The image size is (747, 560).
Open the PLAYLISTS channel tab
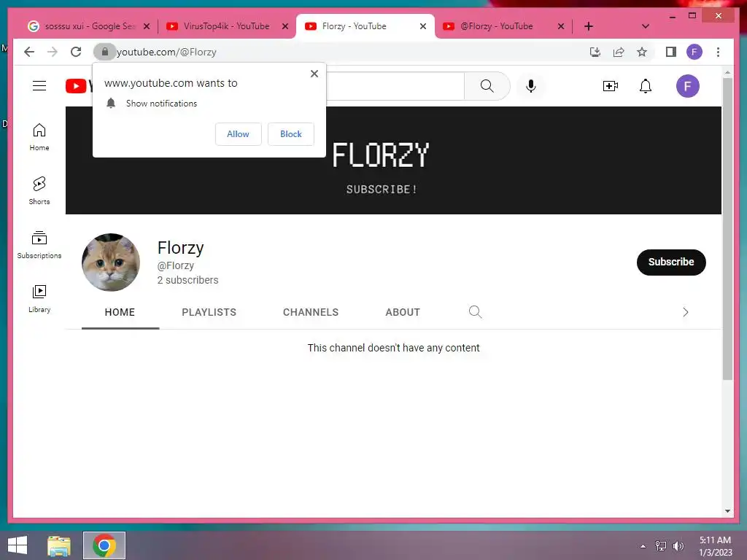click(x=209, y=312)
